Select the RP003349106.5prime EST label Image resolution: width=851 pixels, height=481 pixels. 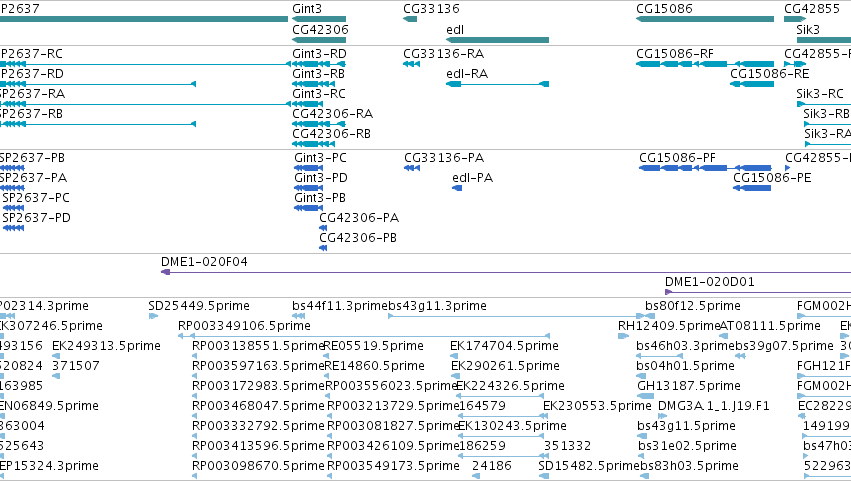[244, 326]
